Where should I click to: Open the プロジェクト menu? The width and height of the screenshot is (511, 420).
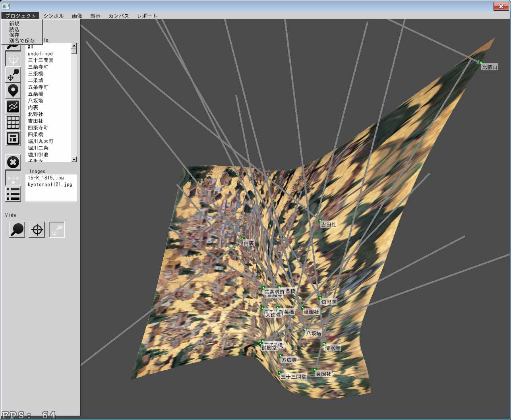click(x=20, y=15)
